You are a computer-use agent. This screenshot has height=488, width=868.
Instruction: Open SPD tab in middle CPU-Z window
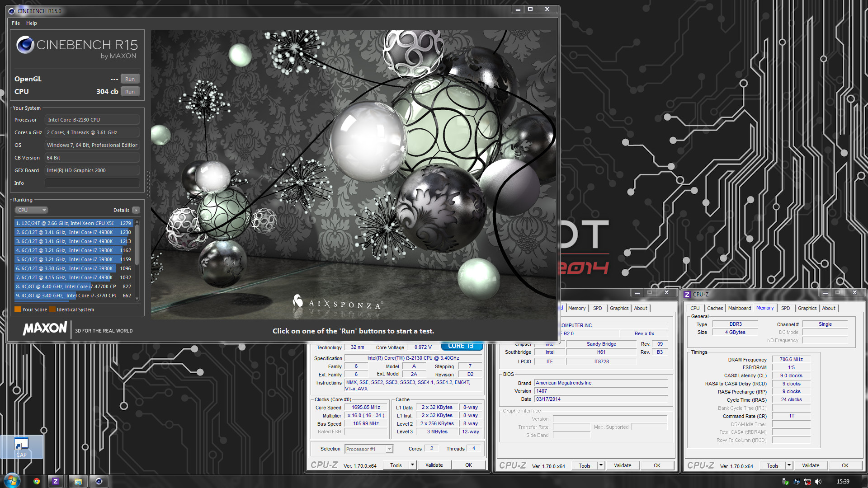coord(598,308)
